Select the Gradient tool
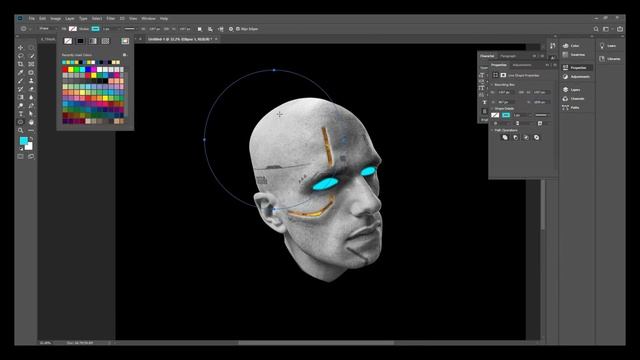 (20, 97)
